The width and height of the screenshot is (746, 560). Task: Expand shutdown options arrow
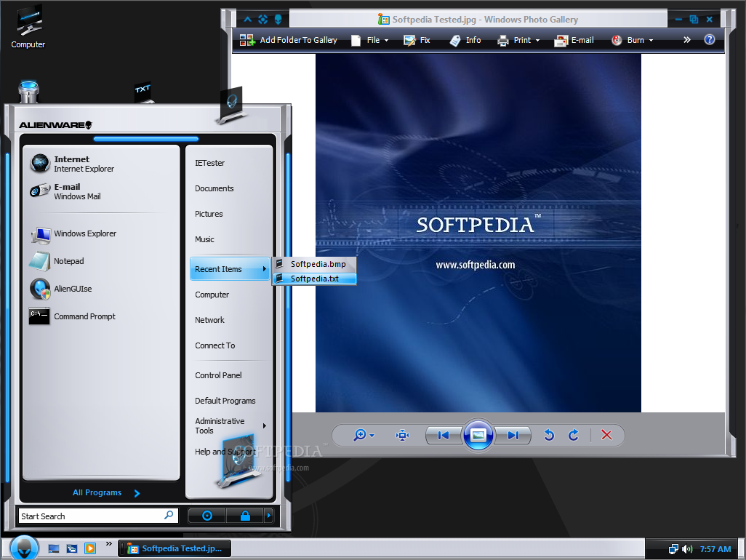269,516
